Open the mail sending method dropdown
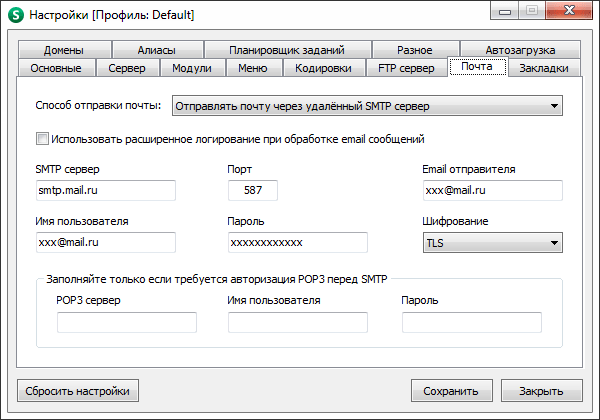600x420 pixels. coord(366,105)
